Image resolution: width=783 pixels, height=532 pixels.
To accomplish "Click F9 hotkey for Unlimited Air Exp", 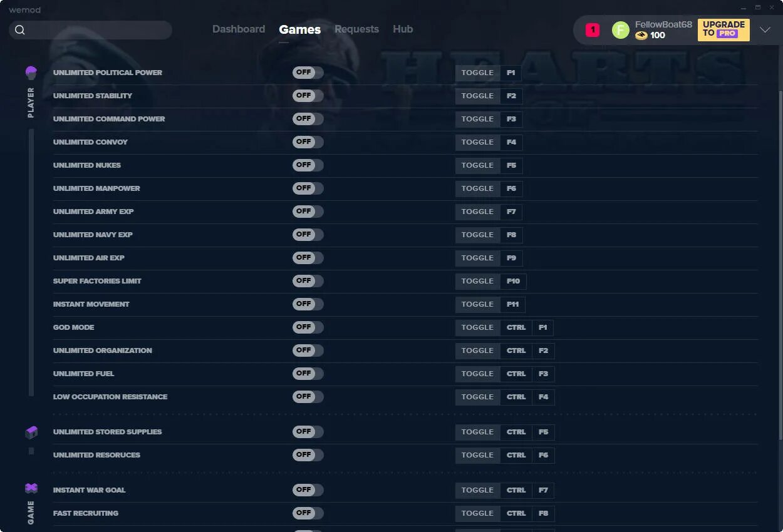I will (511, 258).
